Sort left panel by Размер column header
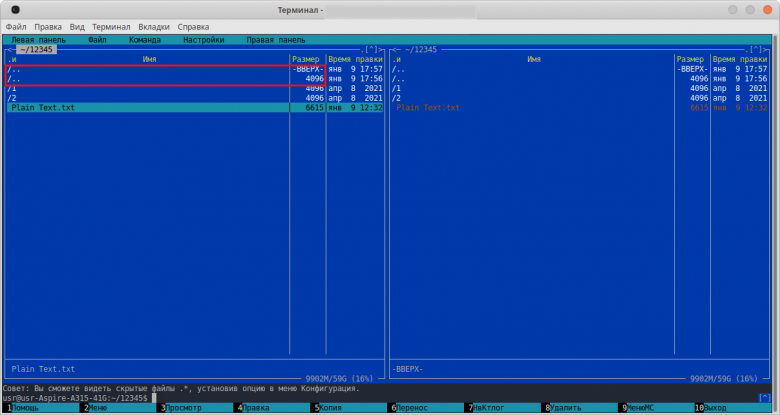 (307, 59)
